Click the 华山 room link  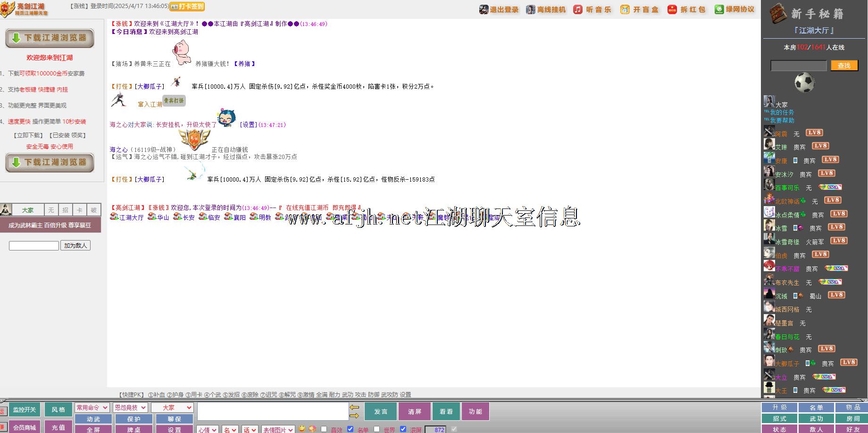[163, 217]
